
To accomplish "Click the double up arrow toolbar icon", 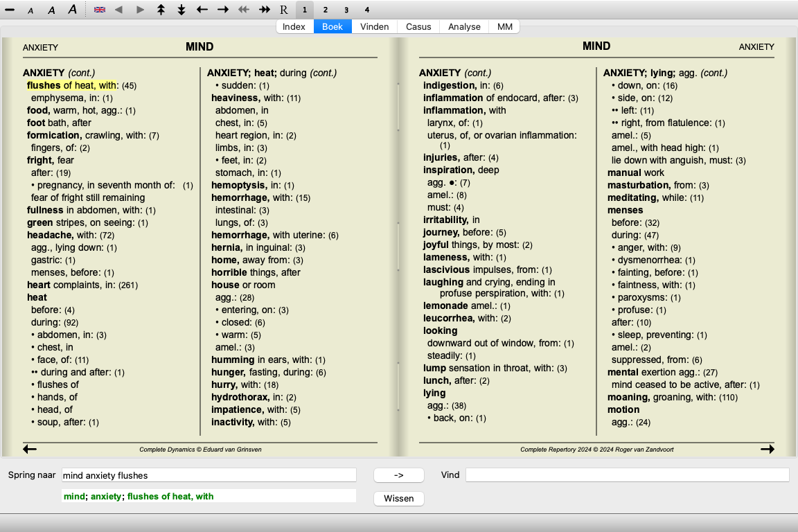I will pos(161,10).
